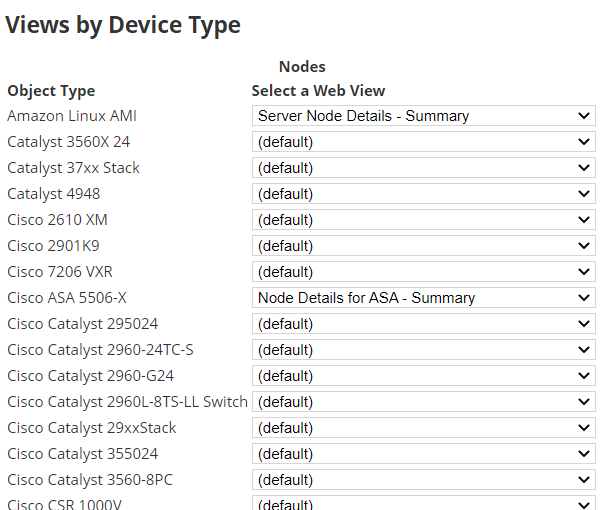Image resolution: width=612 pixels, height=510 pixels.
Task: Expand Cisco Catalyst 2960-G24 view selector
Action: point(423,376)
